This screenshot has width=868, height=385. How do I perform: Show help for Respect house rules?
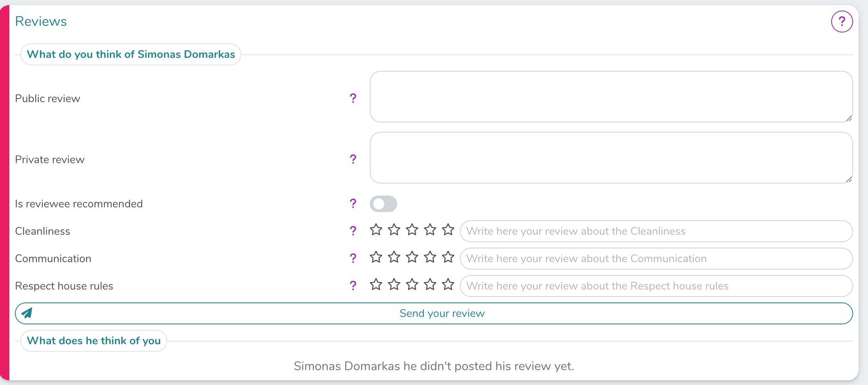[353, 286]
